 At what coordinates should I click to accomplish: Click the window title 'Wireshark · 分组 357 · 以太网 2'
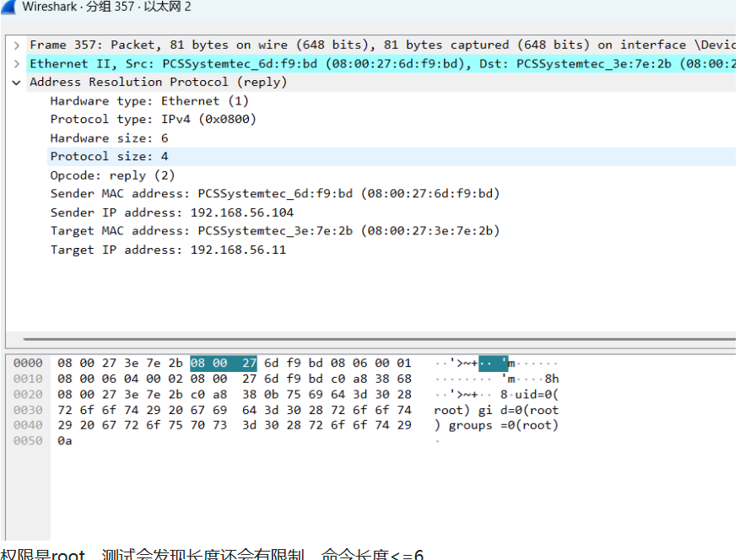[x=106, y=7]
